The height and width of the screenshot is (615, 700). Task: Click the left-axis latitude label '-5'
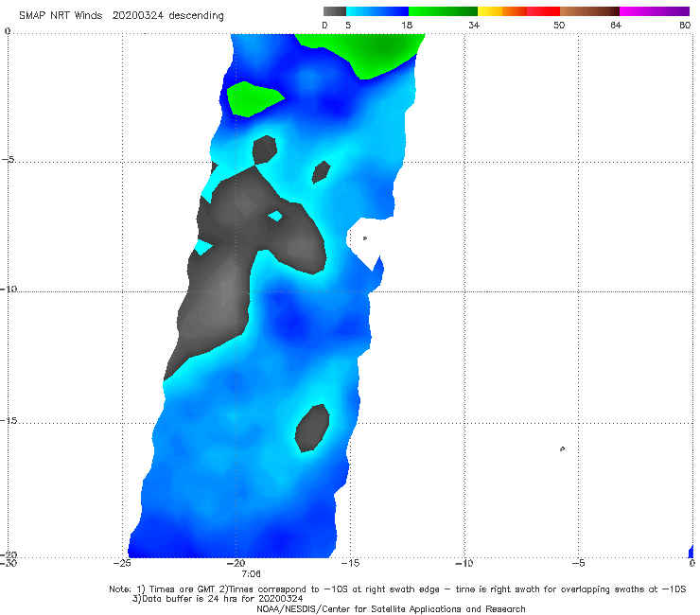click(x=9, y=160)
